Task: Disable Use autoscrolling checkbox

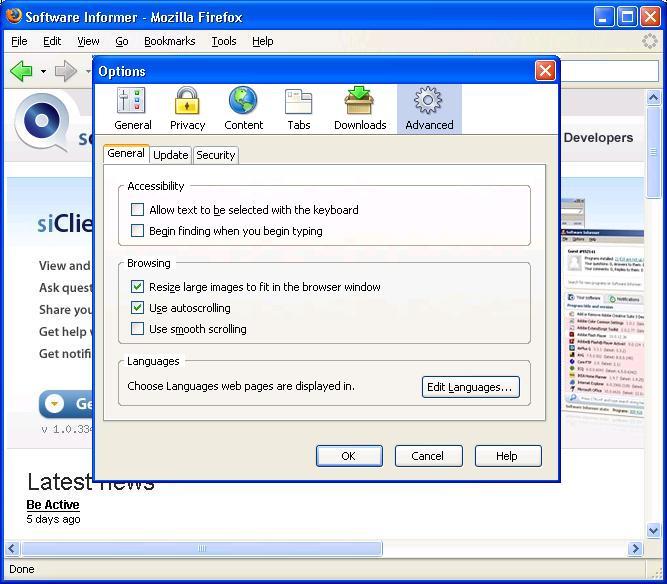Action: [137, 308]
